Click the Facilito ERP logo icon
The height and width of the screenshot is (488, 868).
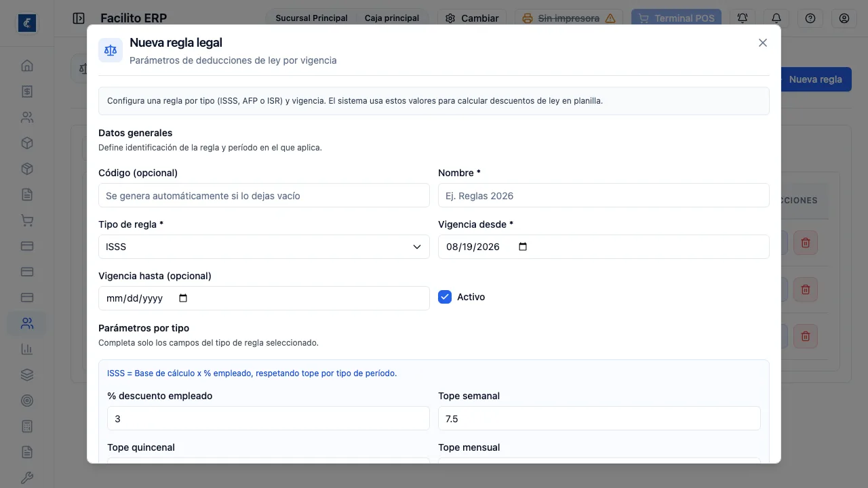tap(27, 23)
